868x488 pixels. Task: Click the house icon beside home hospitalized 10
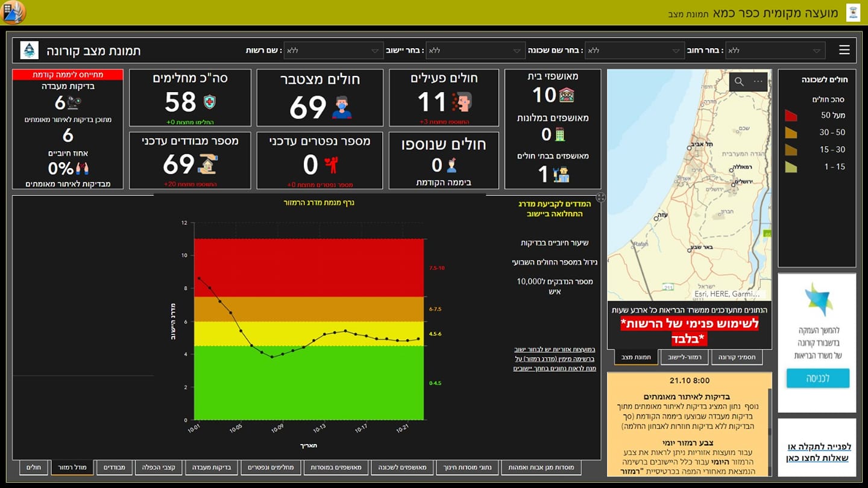click(567, 95)
